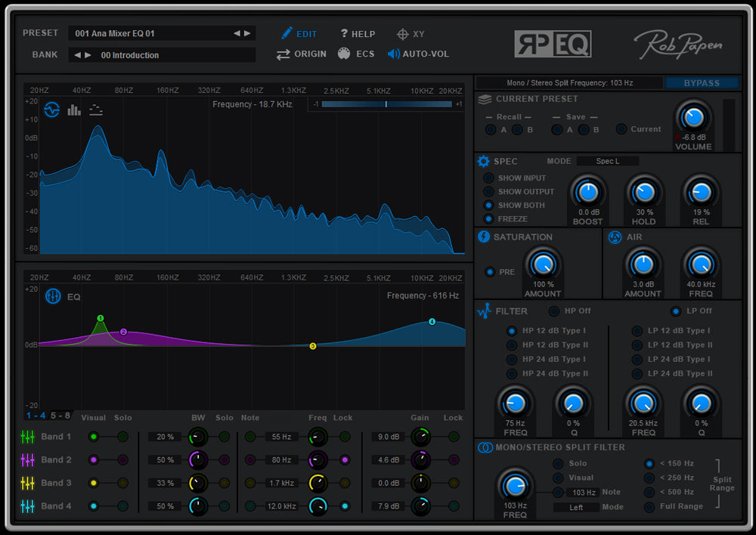Click the AIR fan icon
756x535 pixels.
coord(616,237)
